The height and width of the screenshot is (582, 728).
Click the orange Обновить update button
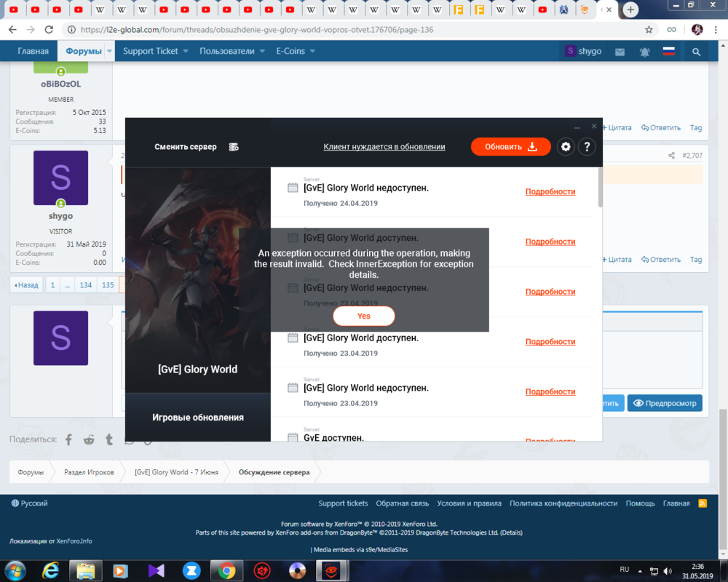coord(510,147)
